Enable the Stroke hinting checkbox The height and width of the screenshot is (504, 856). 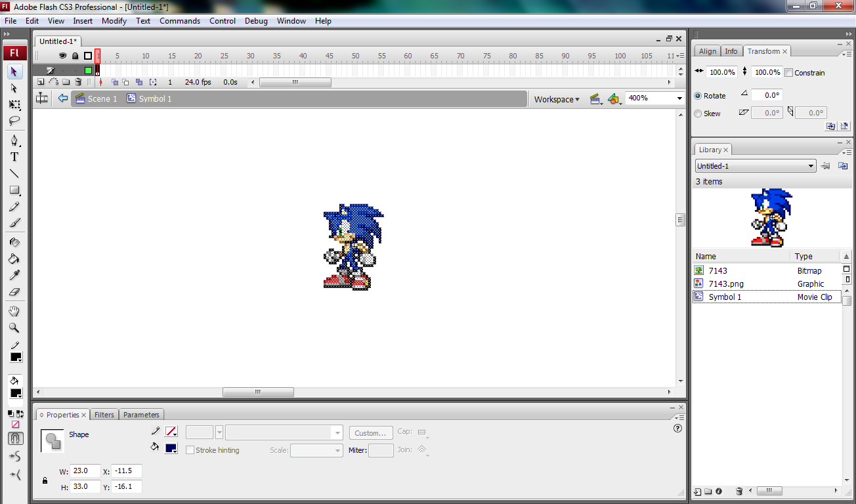[x=190, y=450]
